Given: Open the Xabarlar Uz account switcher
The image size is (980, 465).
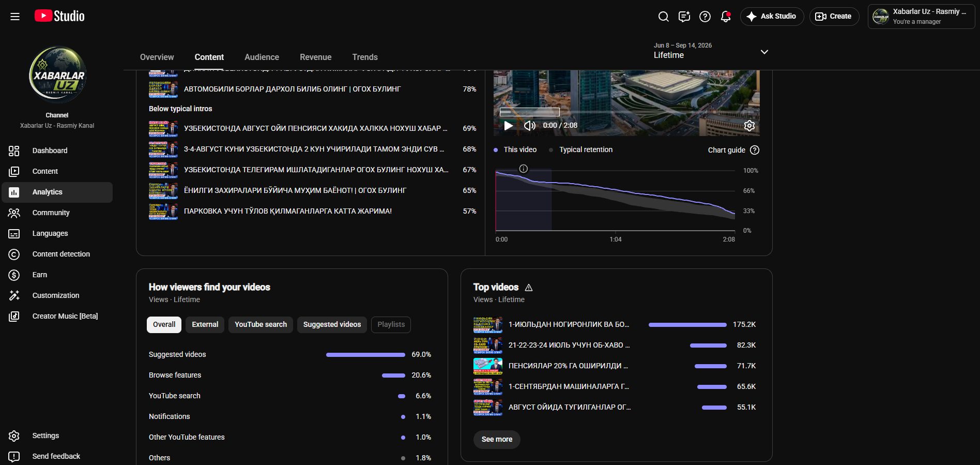Looking at the screenshot, I should (x=921, y=17).
